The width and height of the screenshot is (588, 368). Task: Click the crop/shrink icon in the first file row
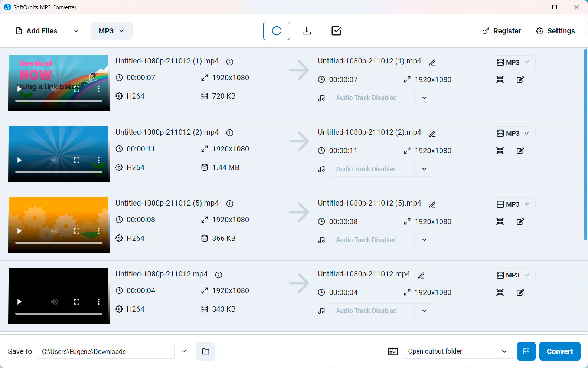click(x=500, y=79)
